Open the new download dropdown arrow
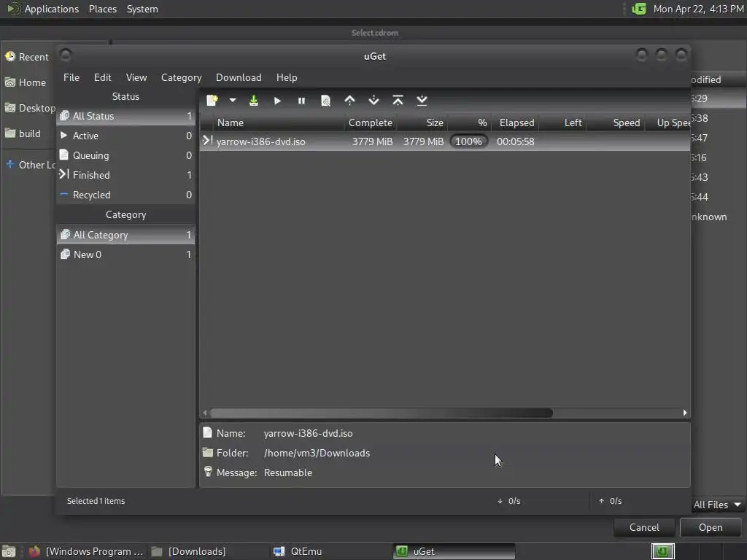747x560 pixels. pos(233,101)
